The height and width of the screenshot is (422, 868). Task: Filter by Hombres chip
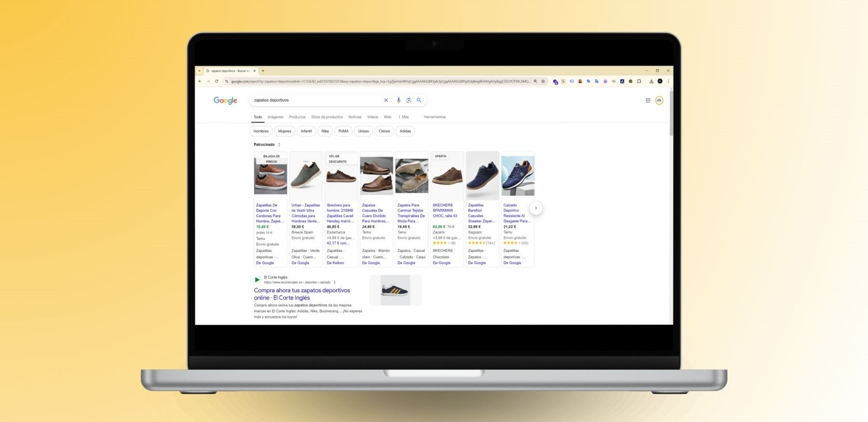tap(261, 131)
